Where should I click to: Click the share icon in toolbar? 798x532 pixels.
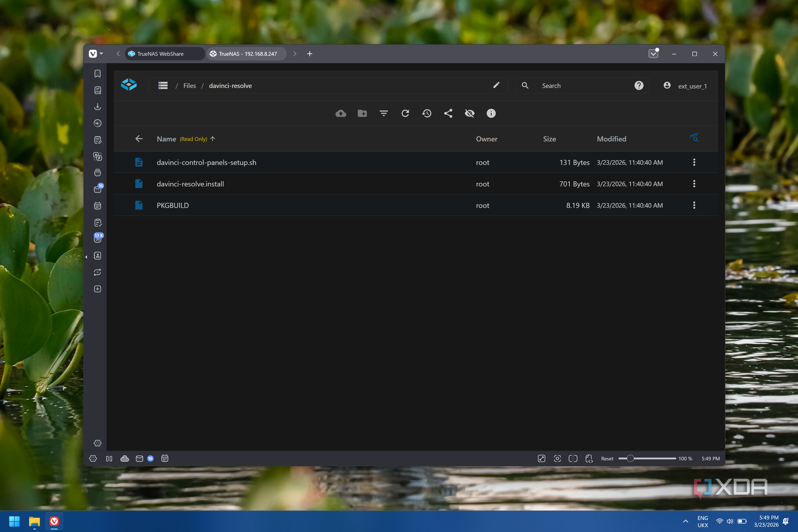[x=448, y=113]
